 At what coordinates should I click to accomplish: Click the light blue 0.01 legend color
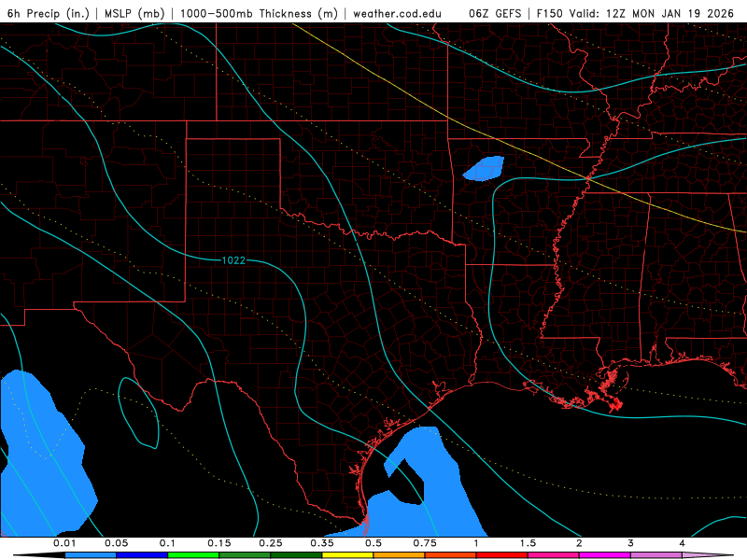(91, 555)
